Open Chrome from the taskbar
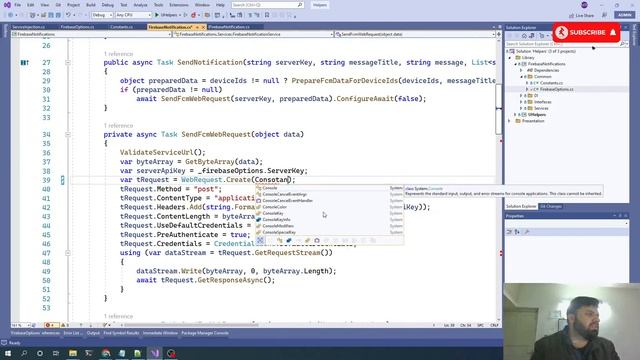 pos(106,353)
